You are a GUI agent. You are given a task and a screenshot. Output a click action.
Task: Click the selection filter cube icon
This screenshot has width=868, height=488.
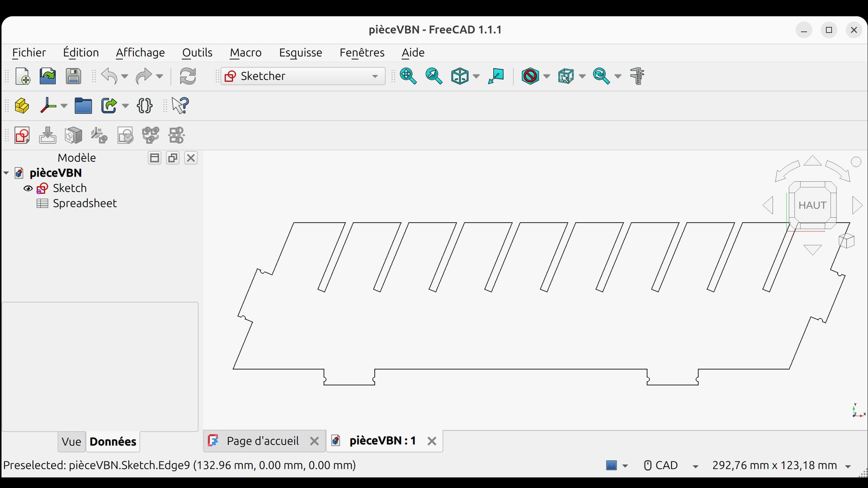point(566,76)
